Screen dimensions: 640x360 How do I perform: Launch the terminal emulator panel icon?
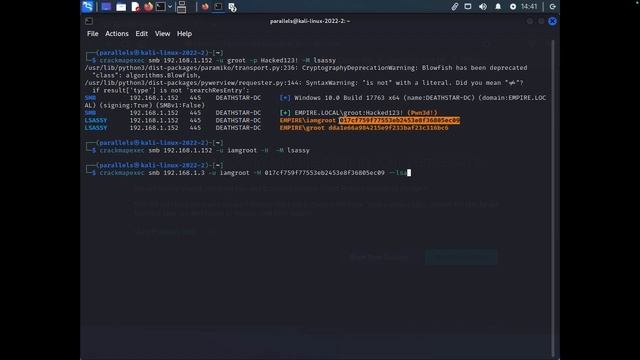160,7
